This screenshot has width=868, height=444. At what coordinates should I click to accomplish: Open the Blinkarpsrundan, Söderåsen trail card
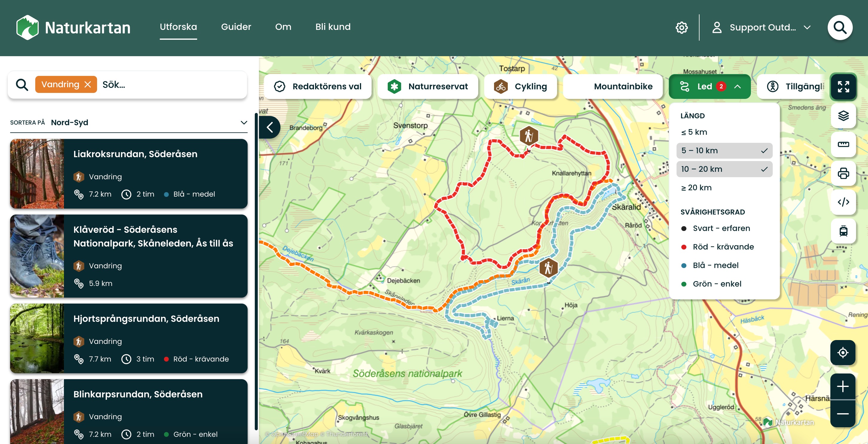[129, 412]
